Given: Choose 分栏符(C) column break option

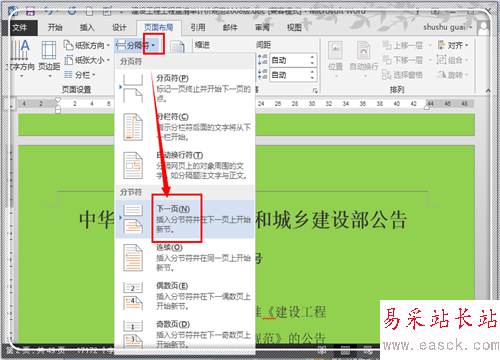Looking at the screenshot, I should tap(185, 127).
